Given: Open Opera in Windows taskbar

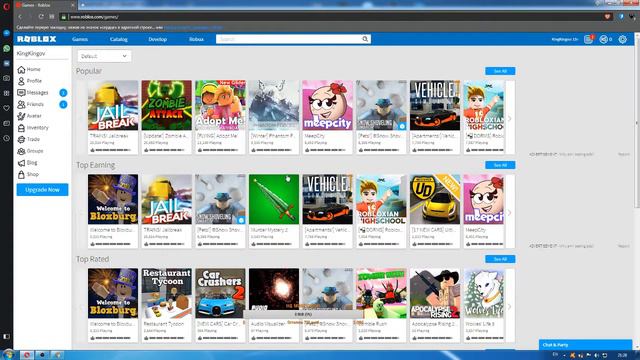Looking at the screenshot, I should [x=27, y=355].
